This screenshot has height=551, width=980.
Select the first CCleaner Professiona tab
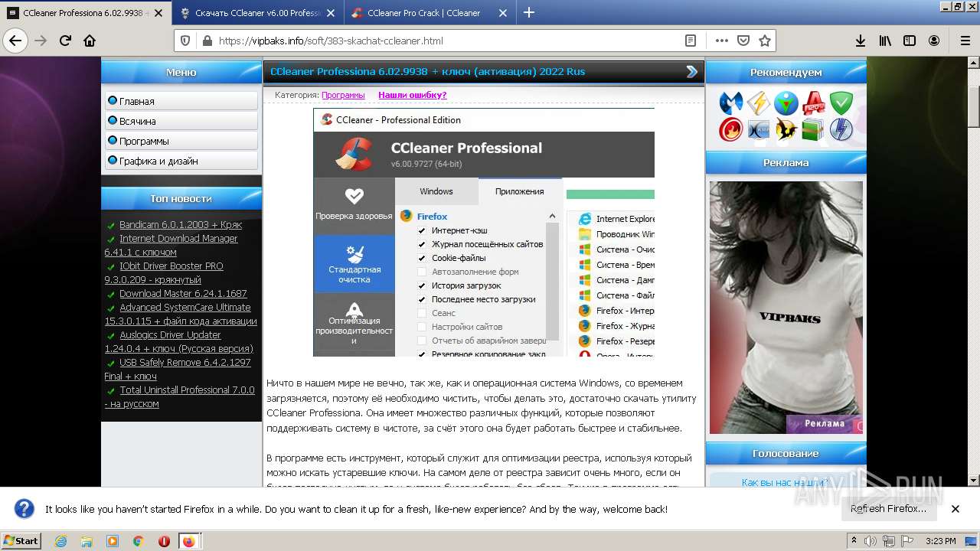pos(84,13)
